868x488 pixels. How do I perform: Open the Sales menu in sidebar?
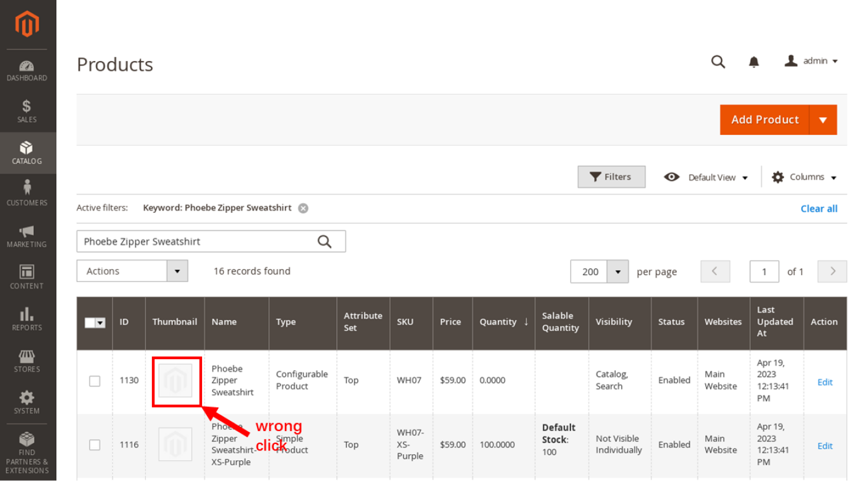pyautogui.click(x=27, y=111)
